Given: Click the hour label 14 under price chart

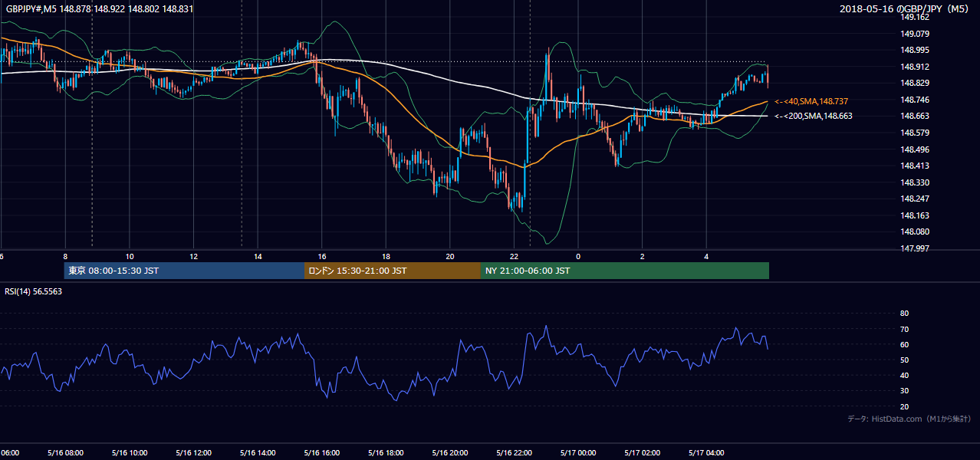Looking at the screenshot, I should tap(258, 257).
